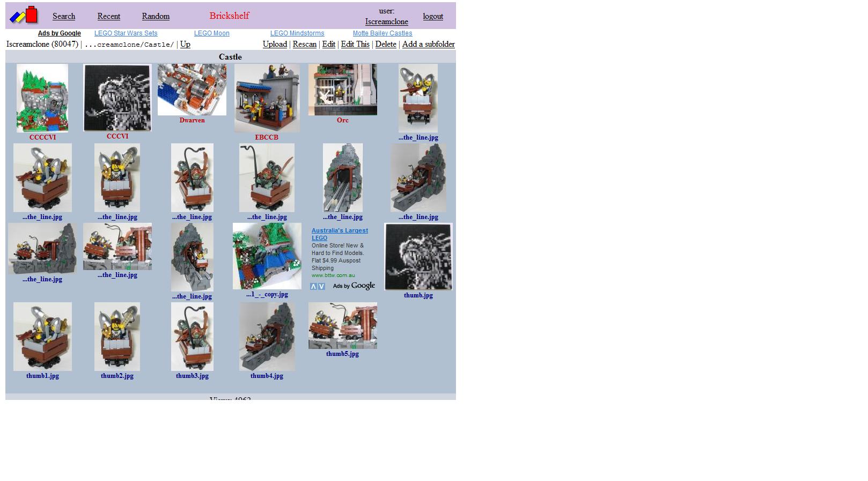Open the Search page in header
Viewport: 868px width, 481px height.
coord(64,16)
